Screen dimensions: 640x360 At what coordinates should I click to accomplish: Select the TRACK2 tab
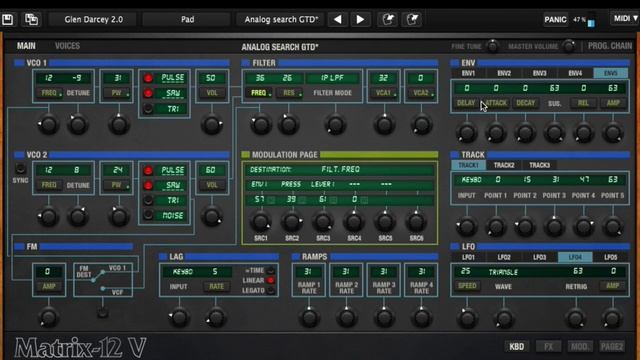pyautogui.click(x=504, y=165)
